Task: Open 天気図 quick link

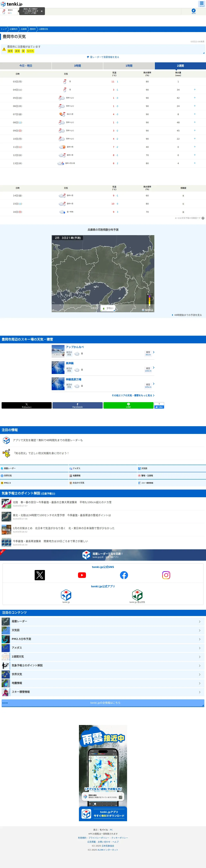Action: coord(172,468)
